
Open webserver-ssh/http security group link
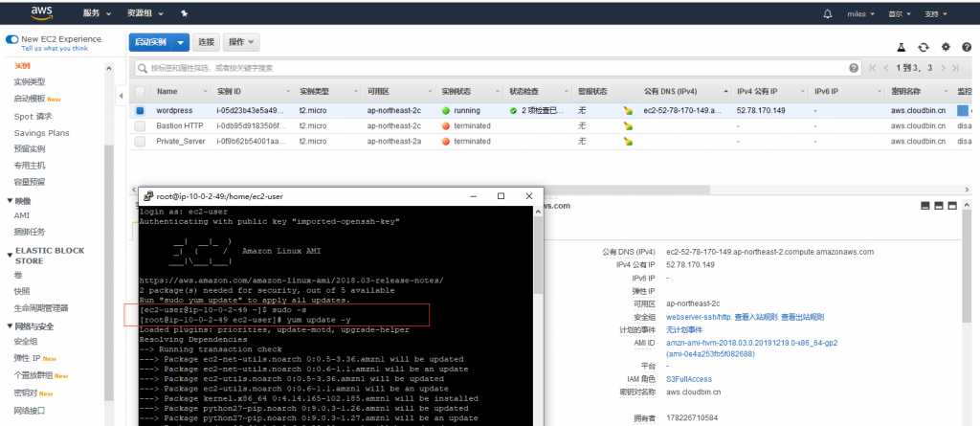(x=699, y=317)
